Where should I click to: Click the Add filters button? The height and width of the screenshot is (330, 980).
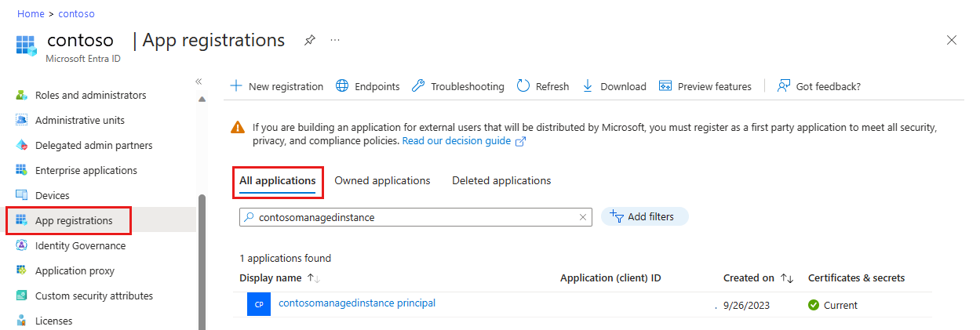pos(644,216)
